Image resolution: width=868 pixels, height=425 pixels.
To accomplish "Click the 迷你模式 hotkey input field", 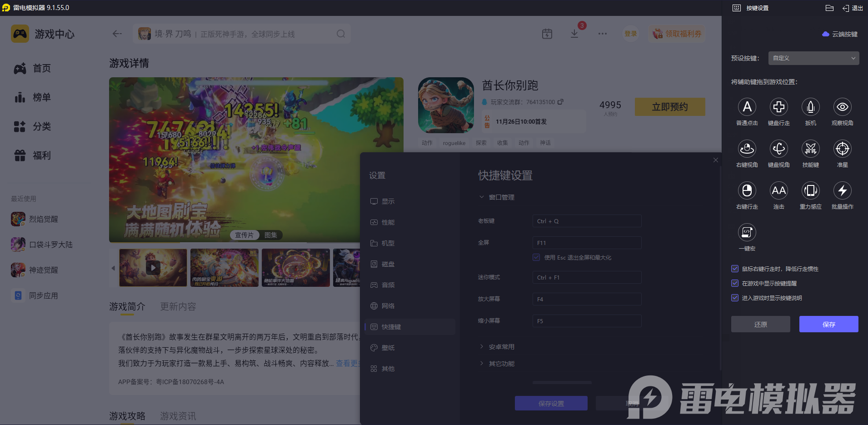I will [x=586, y=277].
